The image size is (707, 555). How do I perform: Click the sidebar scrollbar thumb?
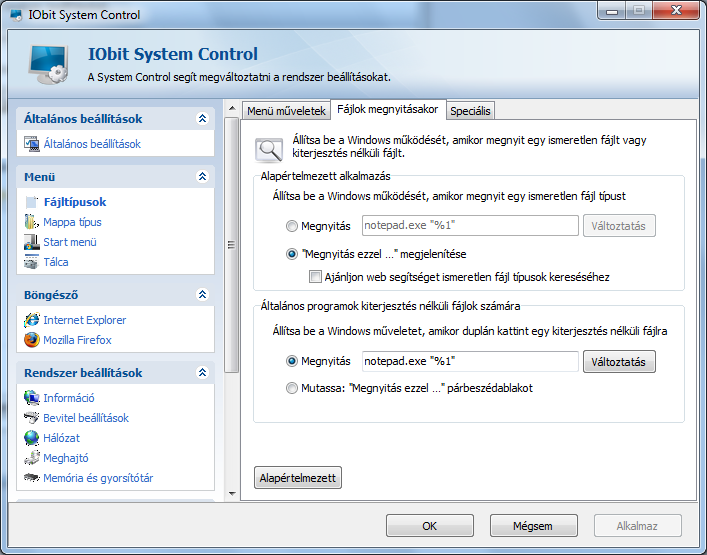coord(232,245)
